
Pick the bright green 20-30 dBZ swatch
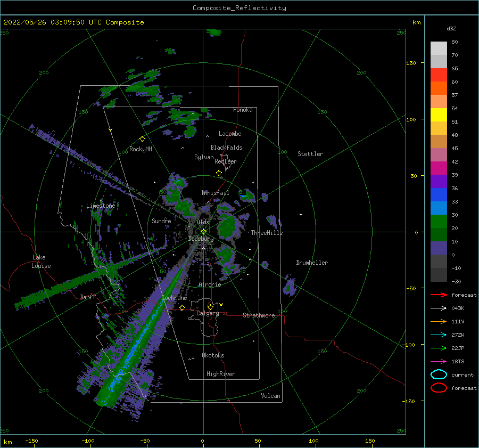click(439, 222)
